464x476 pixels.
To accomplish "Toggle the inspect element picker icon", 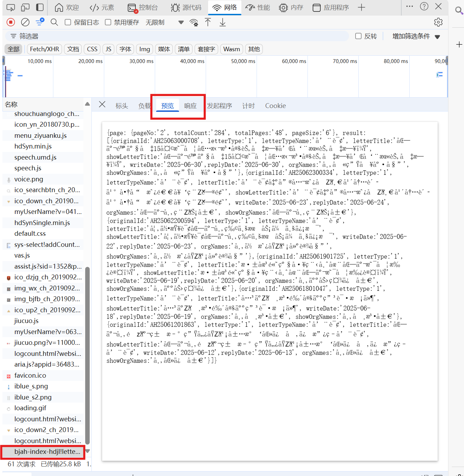I will point(11,7).
